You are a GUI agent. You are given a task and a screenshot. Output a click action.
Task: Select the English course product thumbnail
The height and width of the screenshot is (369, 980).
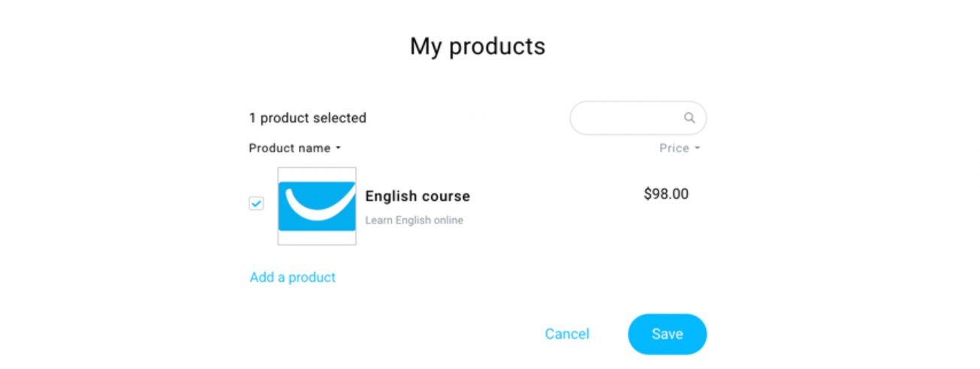pos(317,206)
